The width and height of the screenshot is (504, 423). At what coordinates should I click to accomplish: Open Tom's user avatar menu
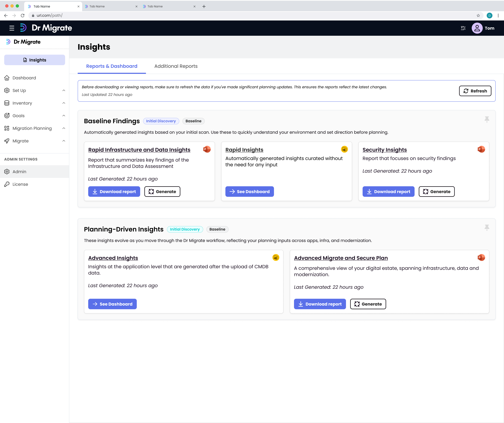[477, 28]
